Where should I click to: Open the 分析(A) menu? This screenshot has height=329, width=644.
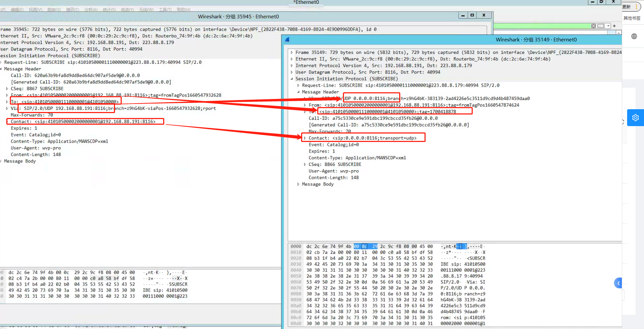(x=91, y=10)
